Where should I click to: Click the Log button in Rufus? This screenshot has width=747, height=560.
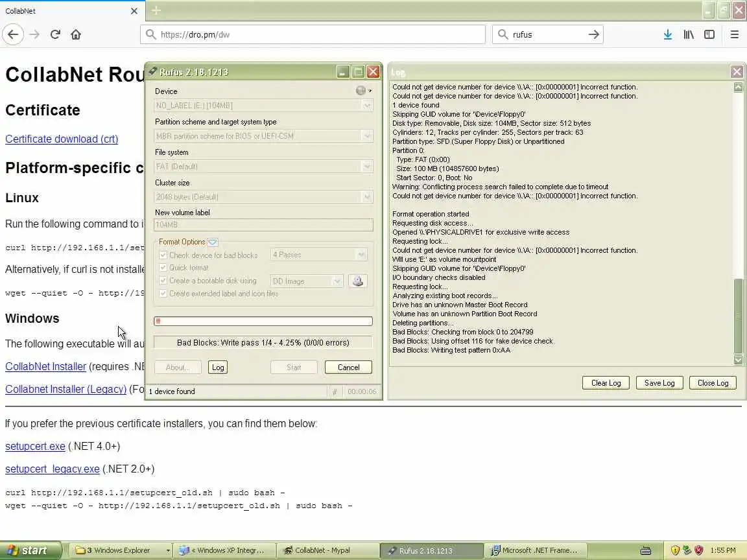point(218,367)
